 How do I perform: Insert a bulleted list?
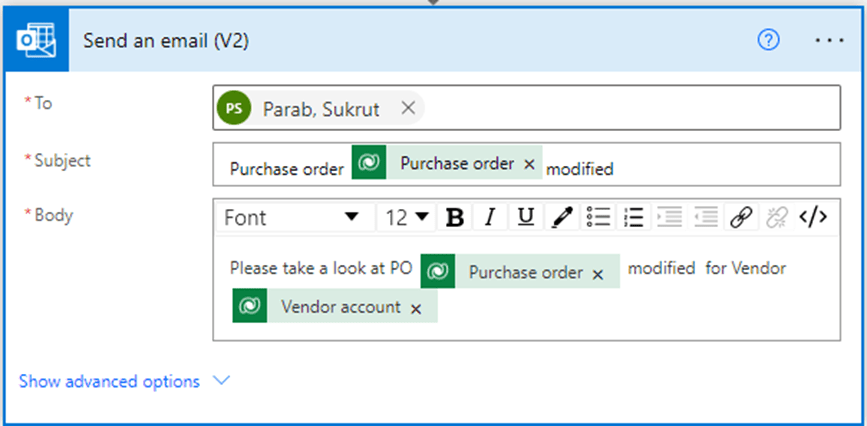tap(598, 217)
